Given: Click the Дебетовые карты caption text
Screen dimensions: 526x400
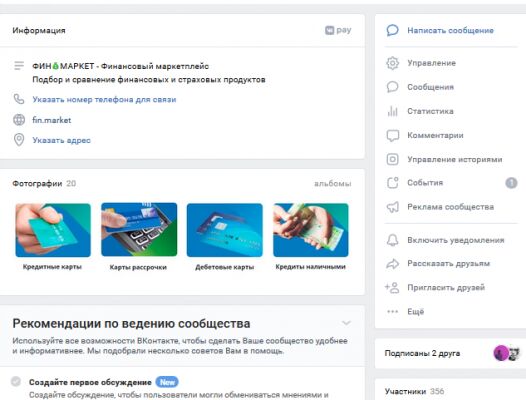Looking at the screenshot, I should coord(225,267).
